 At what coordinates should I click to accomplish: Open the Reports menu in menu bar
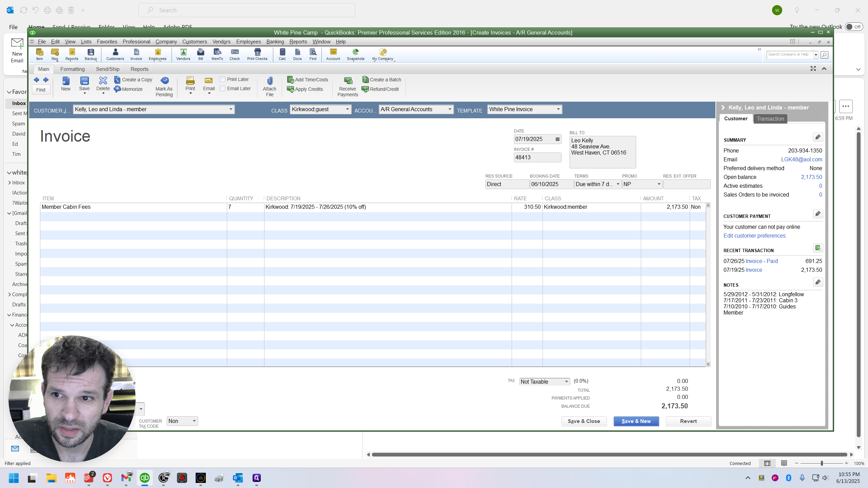[x=298, y=42]
